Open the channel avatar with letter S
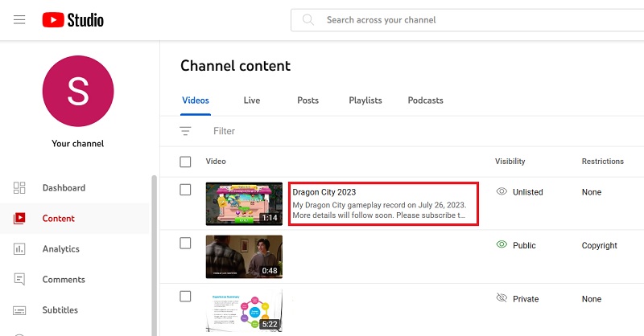 pyautogui.click(x=78, y=91)
